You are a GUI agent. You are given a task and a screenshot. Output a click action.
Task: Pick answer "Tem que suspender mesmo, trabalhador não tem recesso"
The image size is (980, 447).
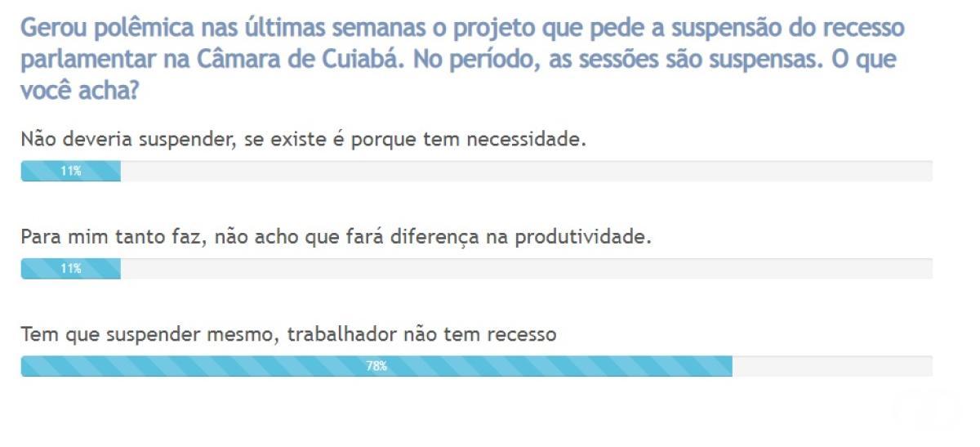(288, 335)
